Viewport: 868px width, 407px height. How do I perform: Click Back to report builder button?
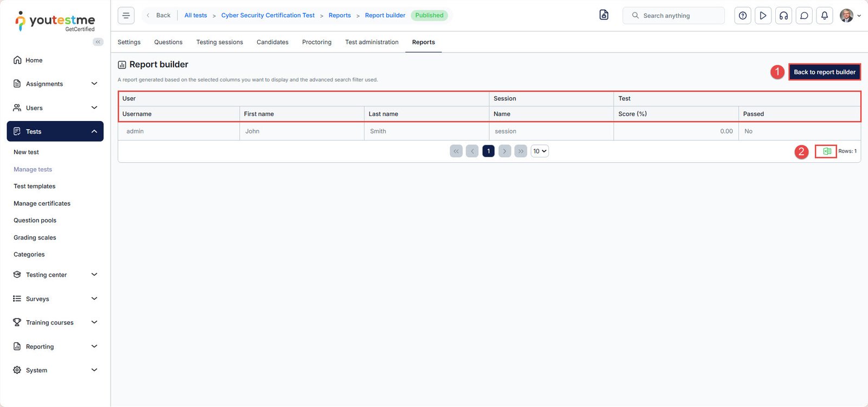pyautogui.click(x=824, y=72)
